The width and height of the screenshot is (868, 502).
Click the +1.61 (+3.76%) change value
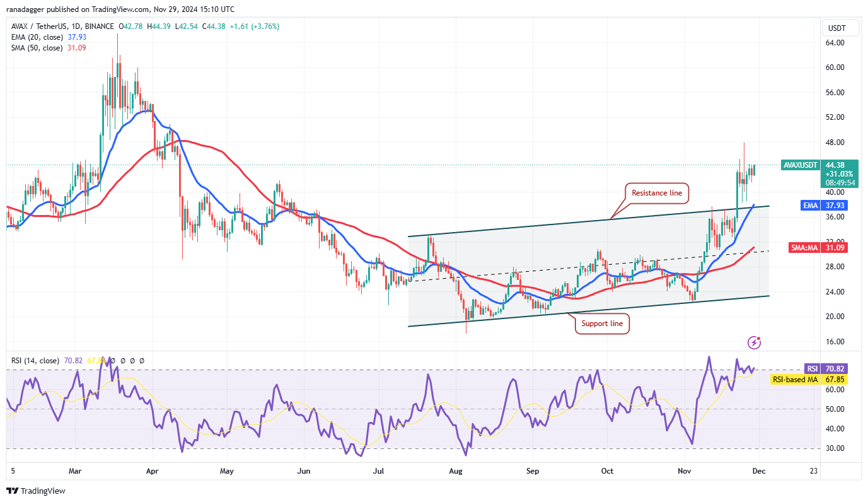click(x=253, y=26)
